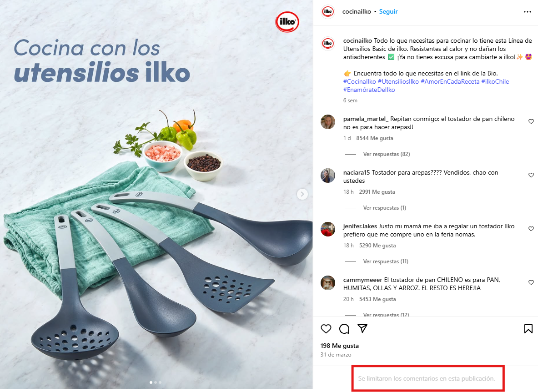Viewport: 538px width, 392px height.
Task: Save post with bookmark icon
Action: coord(528,329)
